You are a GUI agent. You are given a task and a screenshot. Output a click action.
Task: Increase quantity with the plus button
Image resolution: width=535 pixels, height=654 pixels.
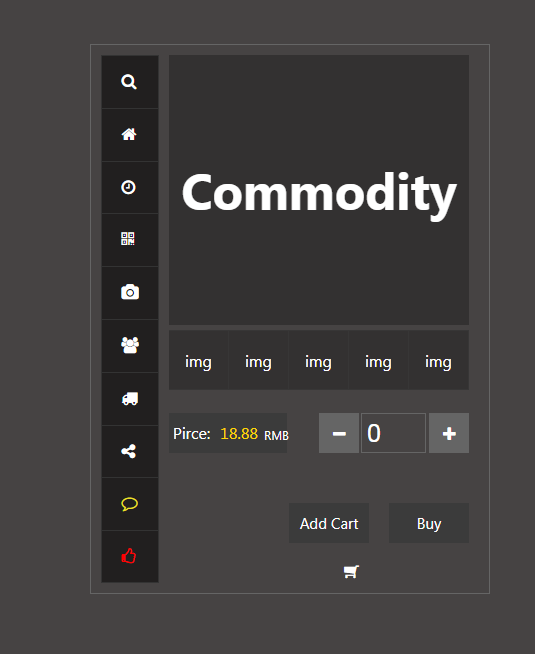point(449,433)
